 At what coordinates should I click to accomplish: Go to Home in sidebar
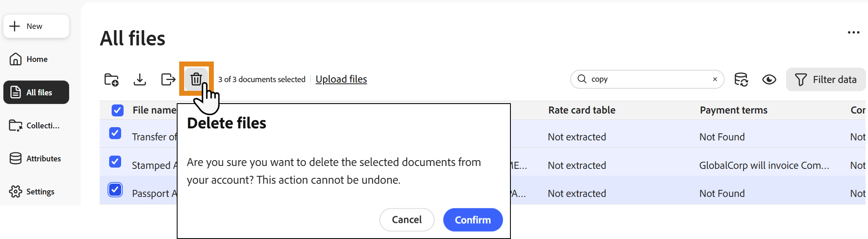coord(36,59)
